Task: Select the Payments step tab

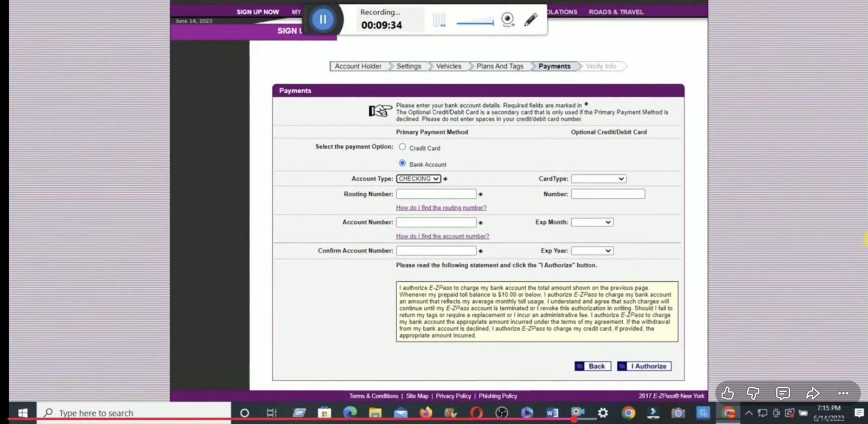Action: 554,66
